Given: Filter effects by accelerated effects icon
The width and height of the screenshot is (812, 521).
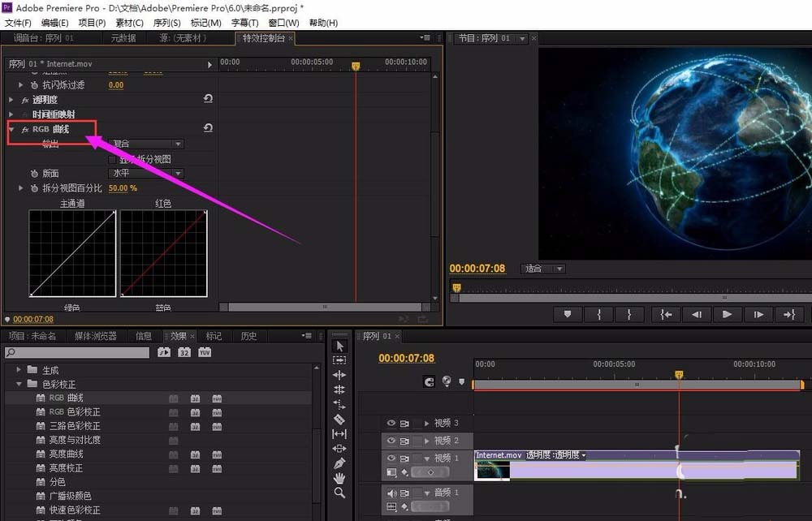Looking at the screenshot, I should pyautogui.click(x=164, y=352).
